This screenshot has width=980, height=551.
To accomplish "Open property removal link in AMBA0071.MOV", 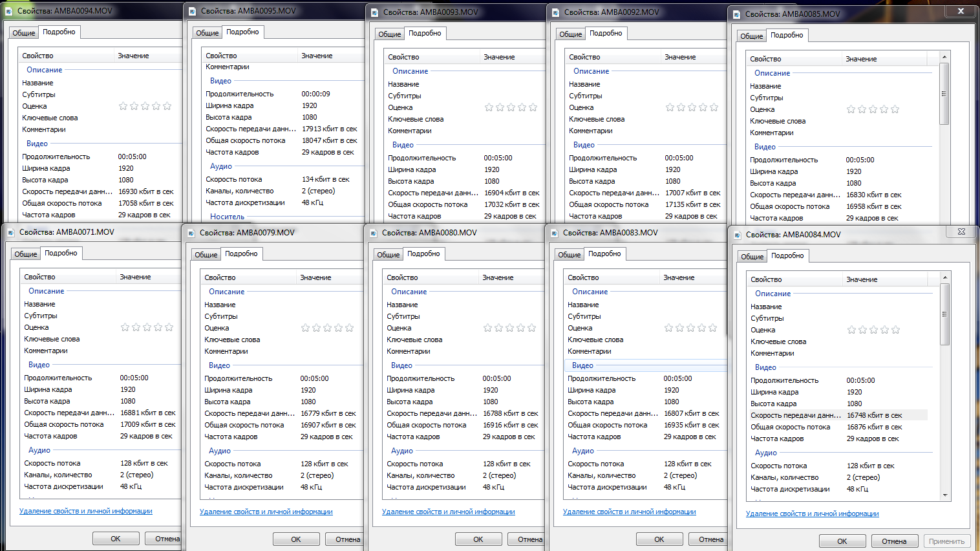I will click(x=86, y=511).
